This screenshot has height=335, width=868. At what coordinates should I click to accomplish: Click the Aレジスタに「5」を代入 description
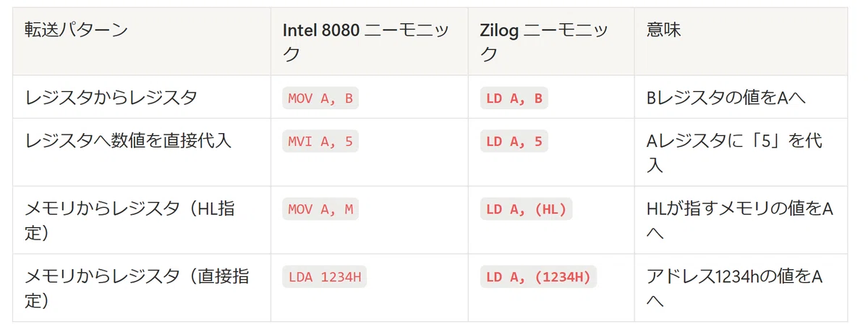(734, 152)
